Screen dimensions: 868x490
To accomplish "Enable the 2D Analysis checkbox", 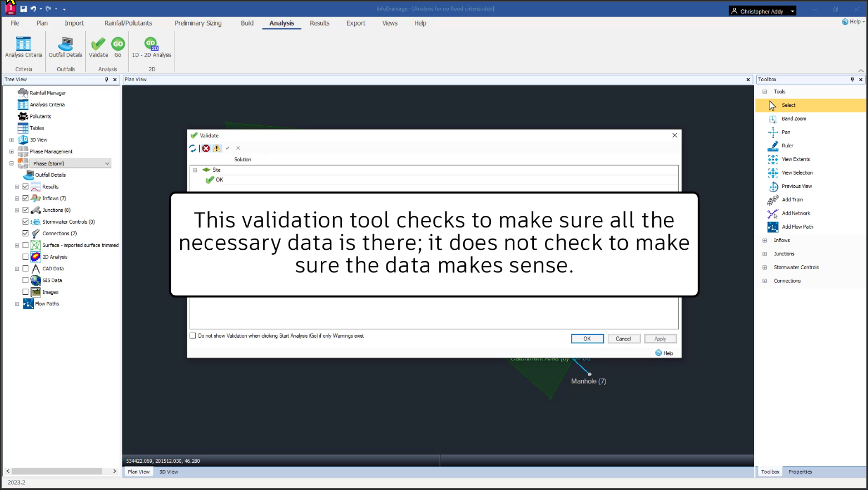I will tap(26, 257).
